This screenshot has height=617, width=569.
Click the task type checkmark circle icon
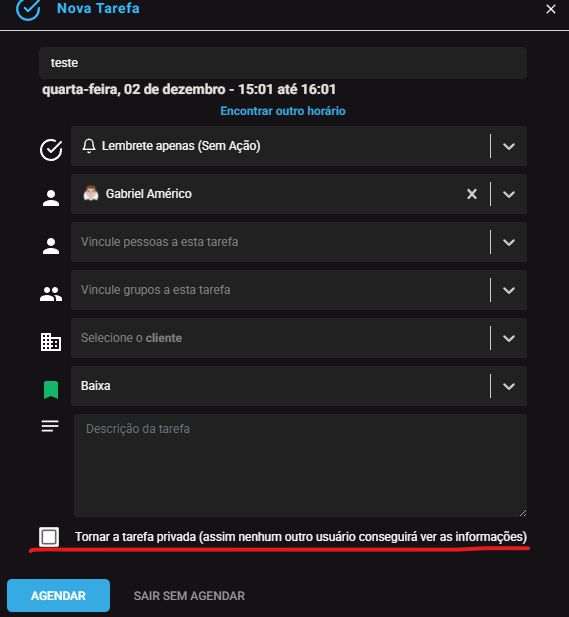(x=51, y=150)
